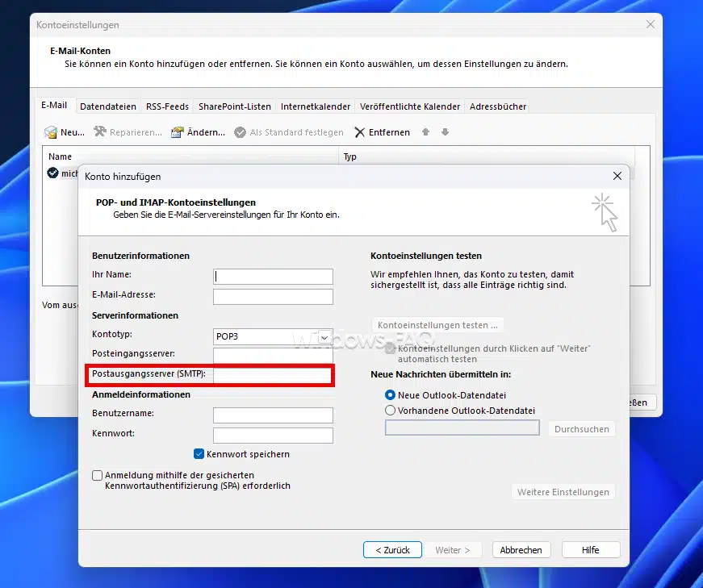The height and width of the screenshot is (588, 703).
Task: Select Vorhandene Outlook-Datendatei radio button
Action: coord(391,411)
